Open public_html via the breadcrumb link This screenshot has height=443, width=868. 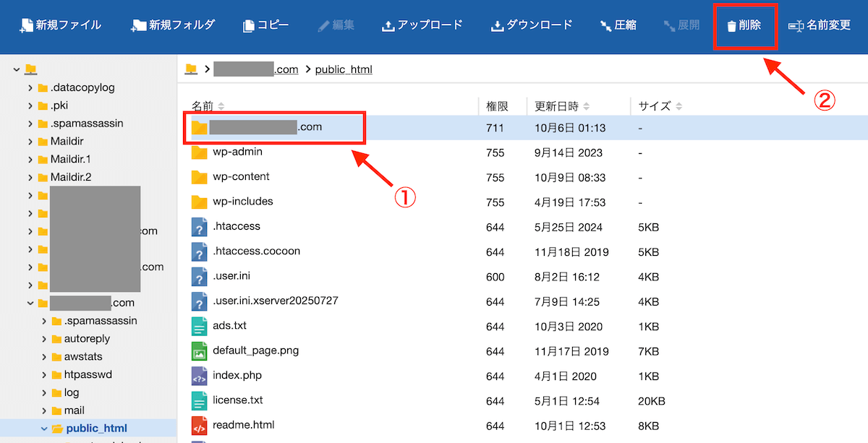tap(344, 69)
